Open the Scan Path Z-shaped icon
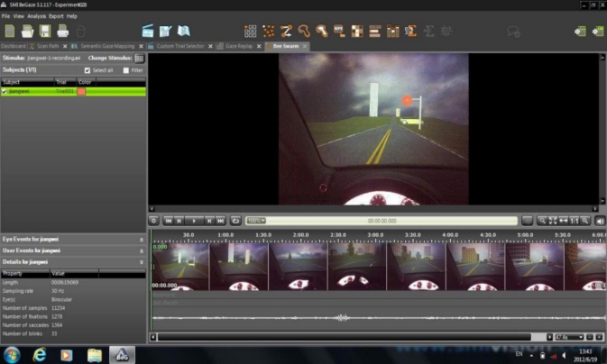607x364 pixels. point(286,31)
